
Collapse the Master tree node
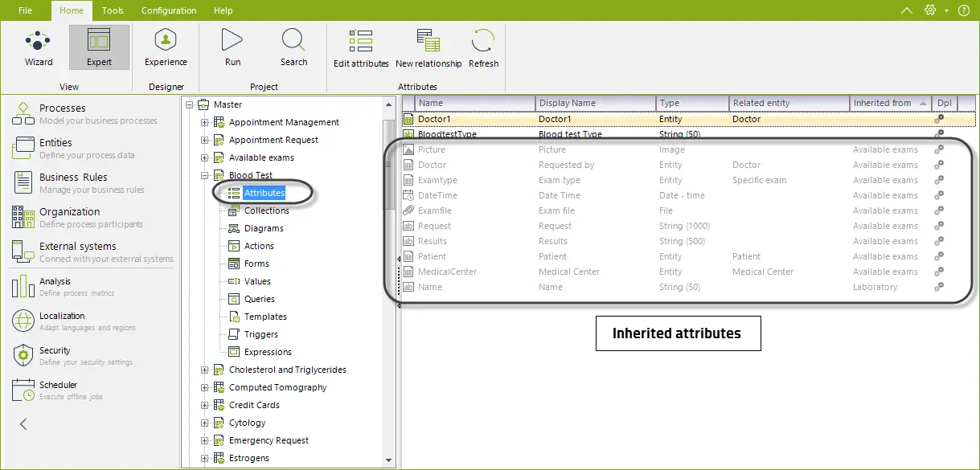(190, 104)
